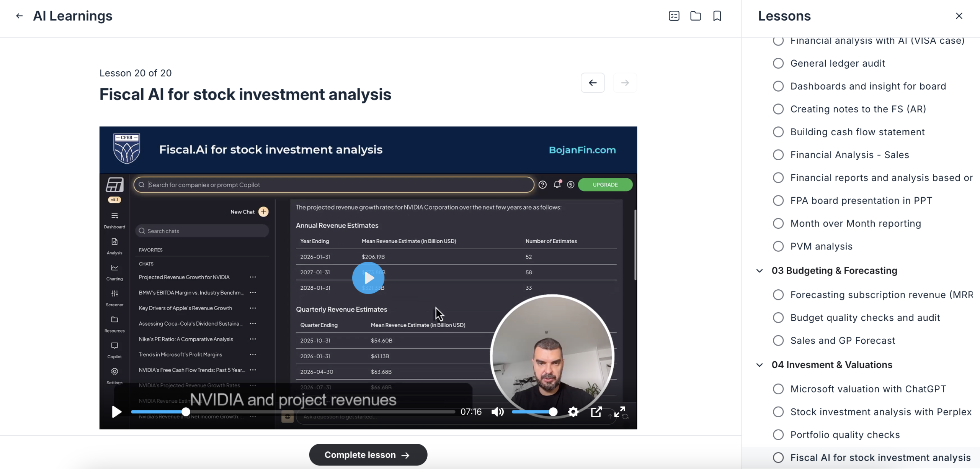Go to previous lesson arrow button
The width and height of the screenshot is (980, 469).
[x=592, y=83]
